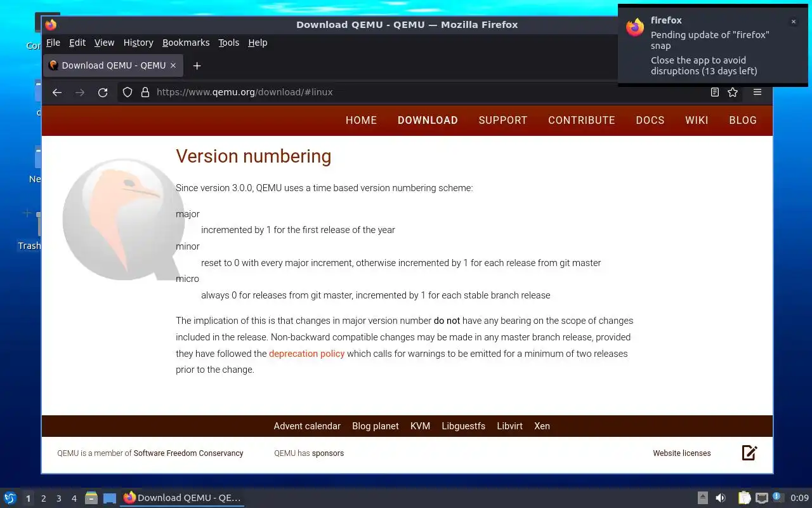Open the Blog planet footer link
The width and height of the screenshot is (812, 508).
coord(376,426)
